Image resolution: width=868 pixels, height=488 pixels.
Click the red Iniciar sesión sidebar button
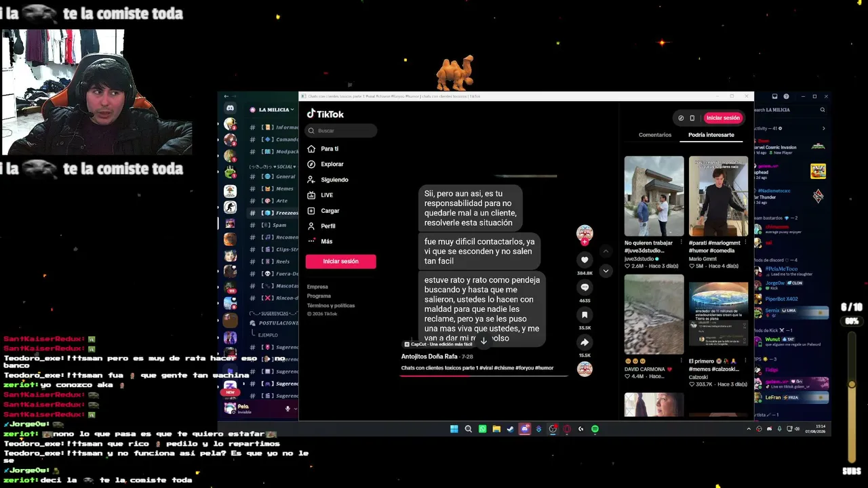tap(340, 262)
